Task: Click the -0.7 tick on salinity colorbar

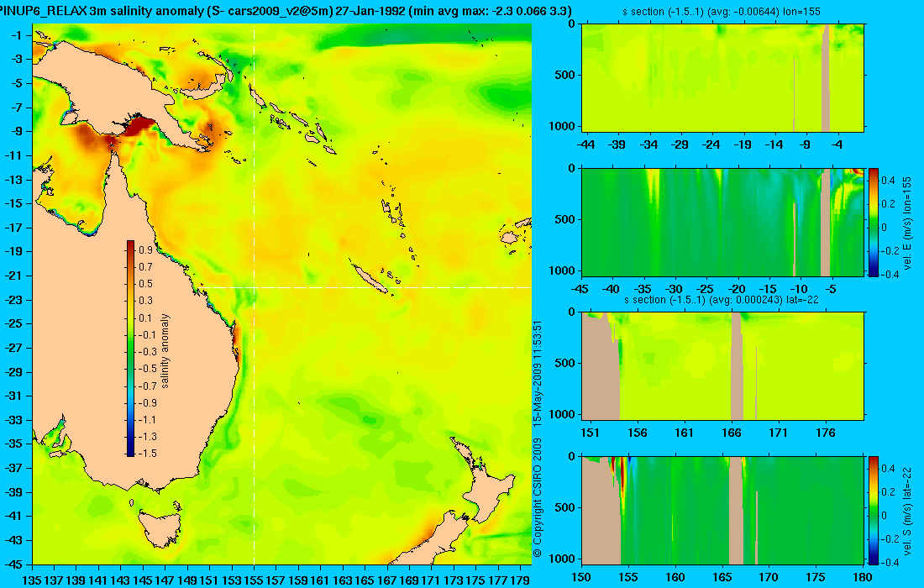Action: 145,386
